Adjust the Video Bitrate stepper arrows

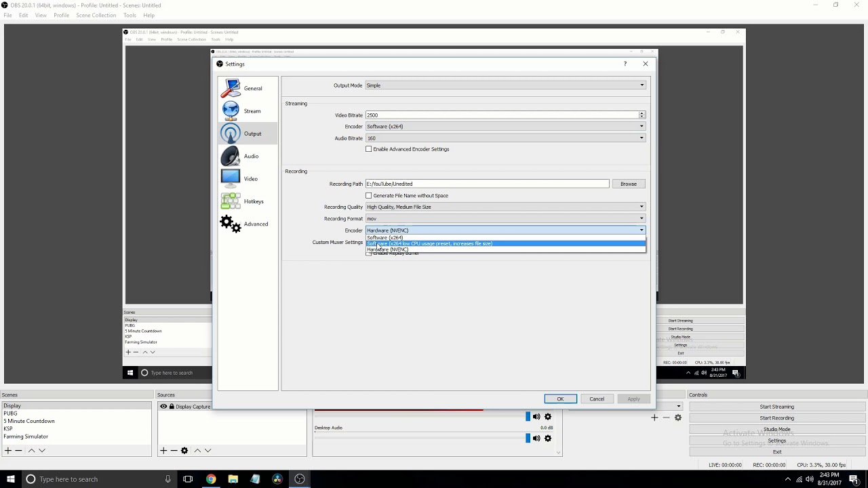[642, 115]
